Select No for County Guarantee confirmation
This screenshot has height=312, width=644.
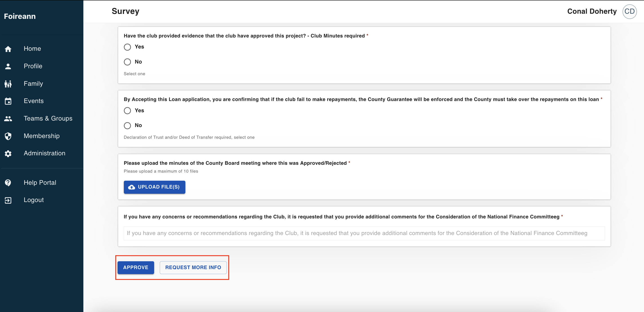(x=127, y=126)
